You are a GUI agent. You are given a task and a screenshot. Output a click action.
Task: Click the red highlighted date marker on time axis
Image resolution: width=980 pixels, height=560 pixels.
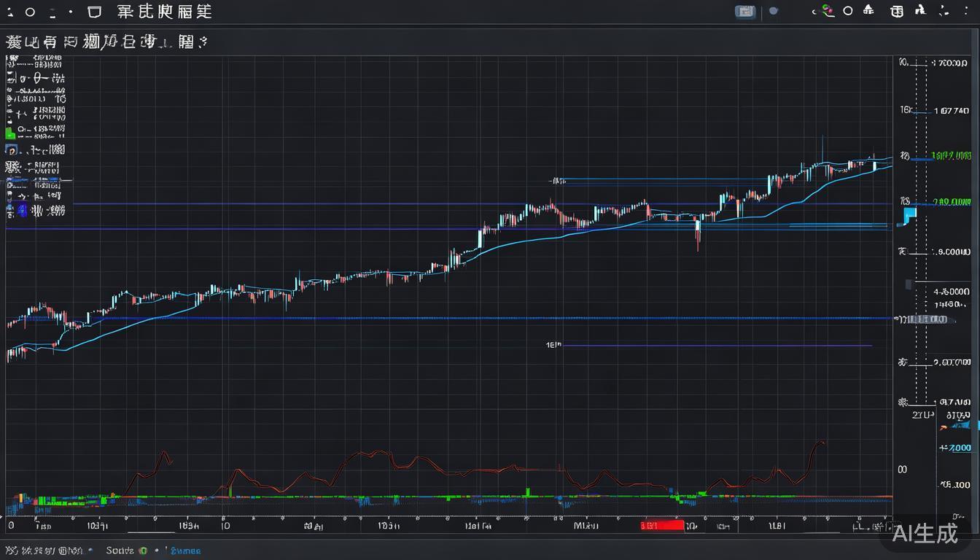click(x=662, y=525)
